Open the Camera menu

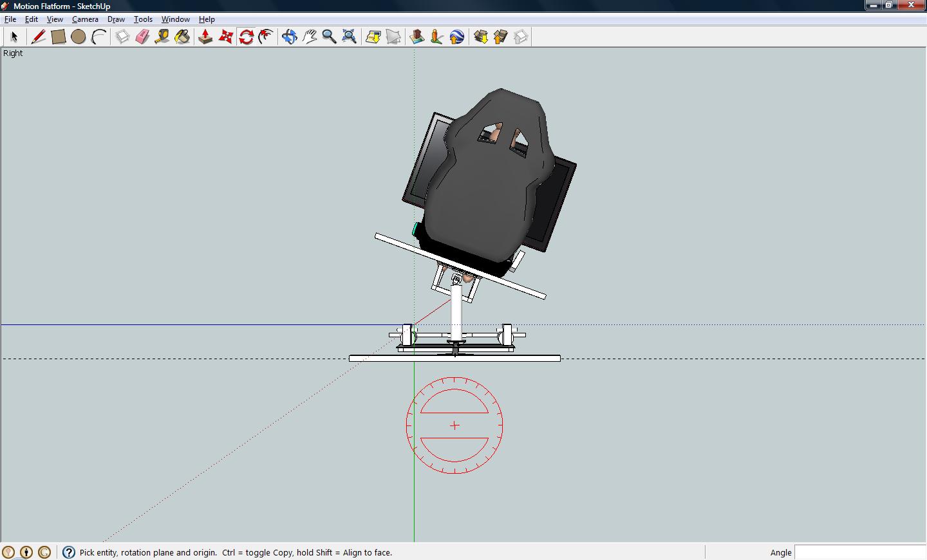[x=85, y=19]
